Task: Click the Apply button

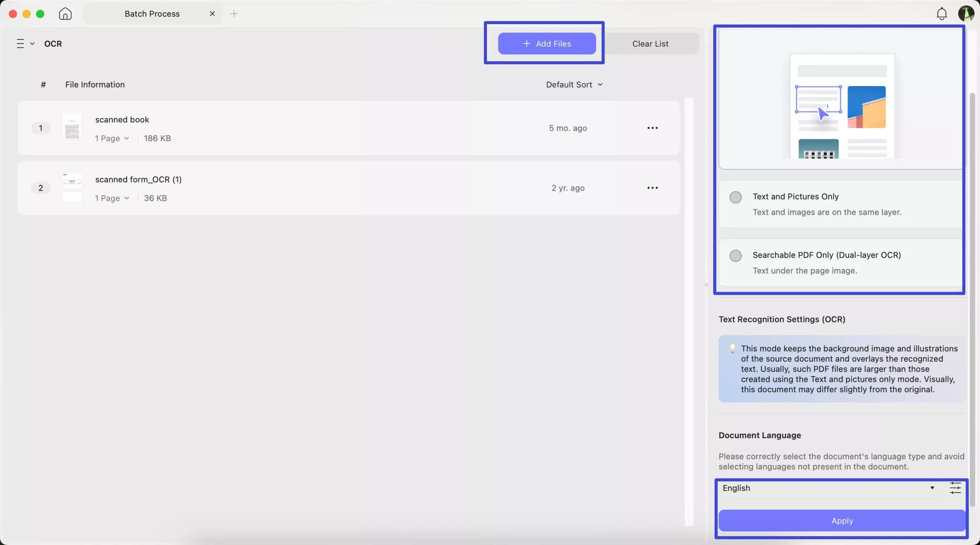Action: click(841, 521)
